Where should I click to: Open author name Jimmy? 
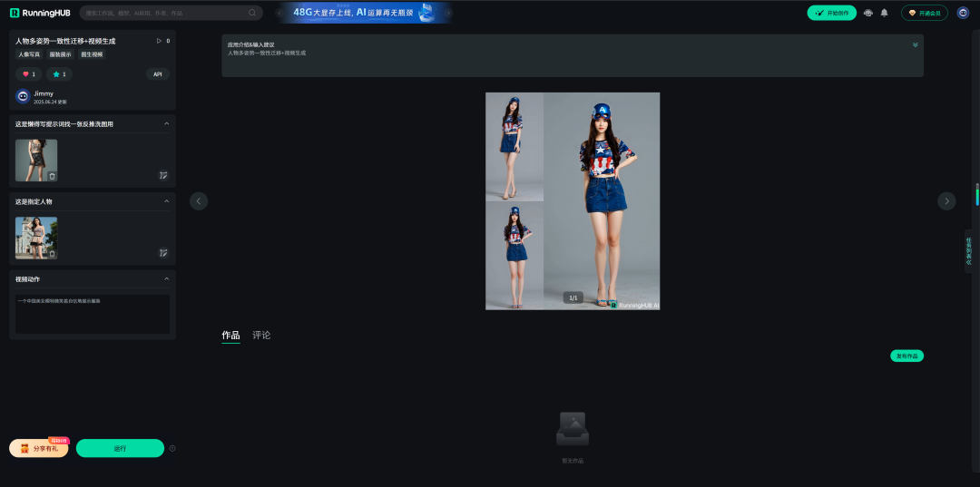tap(44, 93)
